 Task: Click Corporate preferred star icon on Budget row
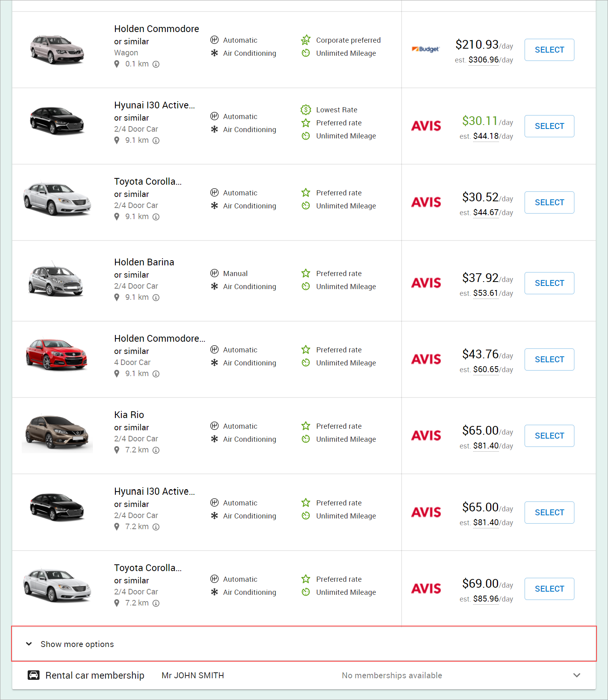coord(306,40)
